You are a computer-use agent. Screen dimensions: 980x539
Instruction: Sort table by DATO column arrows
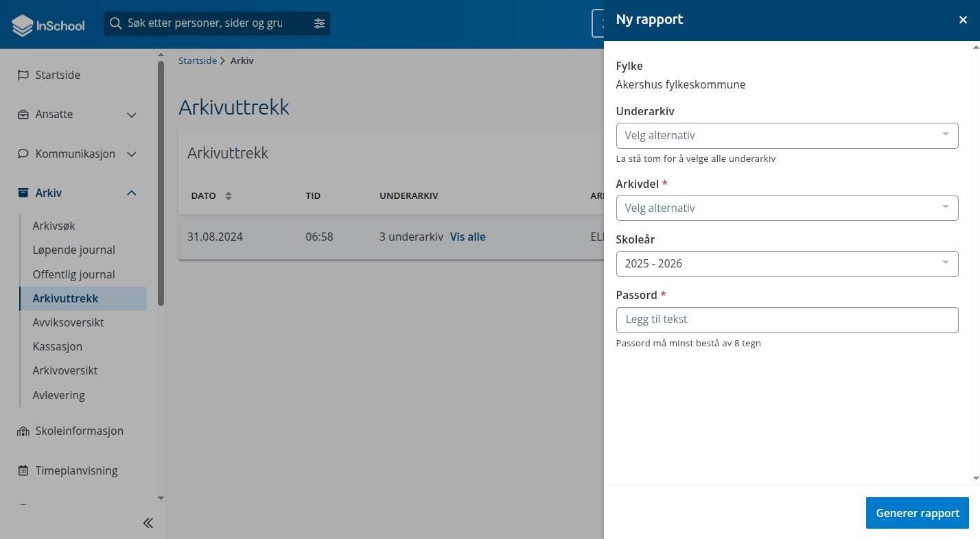(x=229, y=196)
